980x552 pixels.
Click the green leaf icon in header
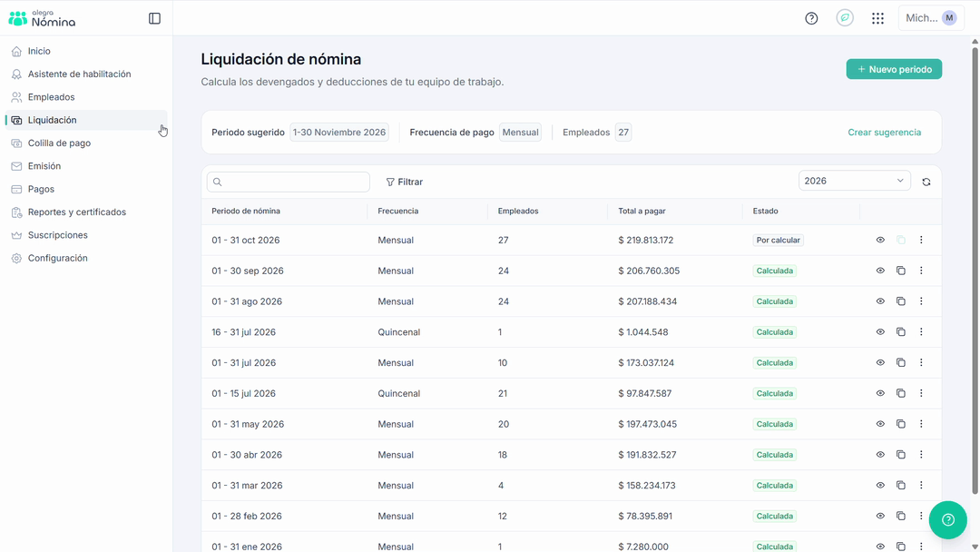point(845,18)
